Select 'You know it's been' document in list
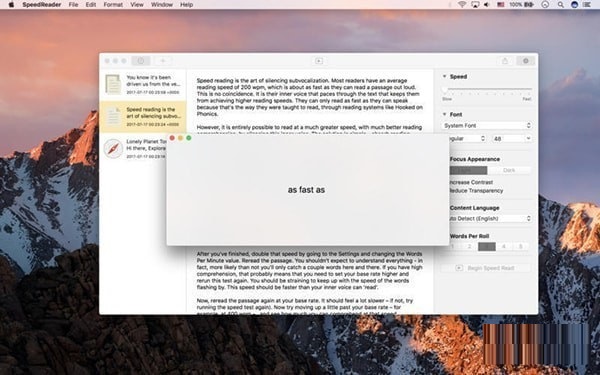Image resolution: width=600 pixels, height=375 pixels. coord(143,84)
